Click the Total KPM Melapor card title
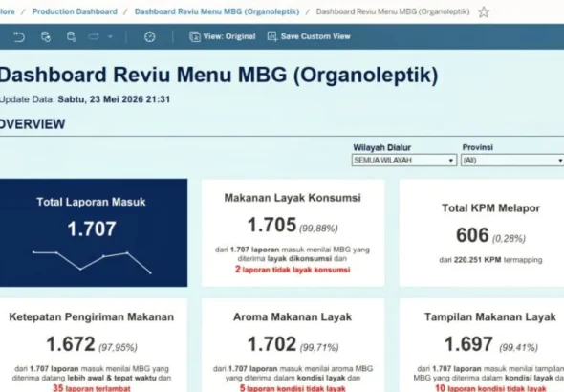Image resolution: width=564 pixels, height=392 pixels. [x=490, y=207]
